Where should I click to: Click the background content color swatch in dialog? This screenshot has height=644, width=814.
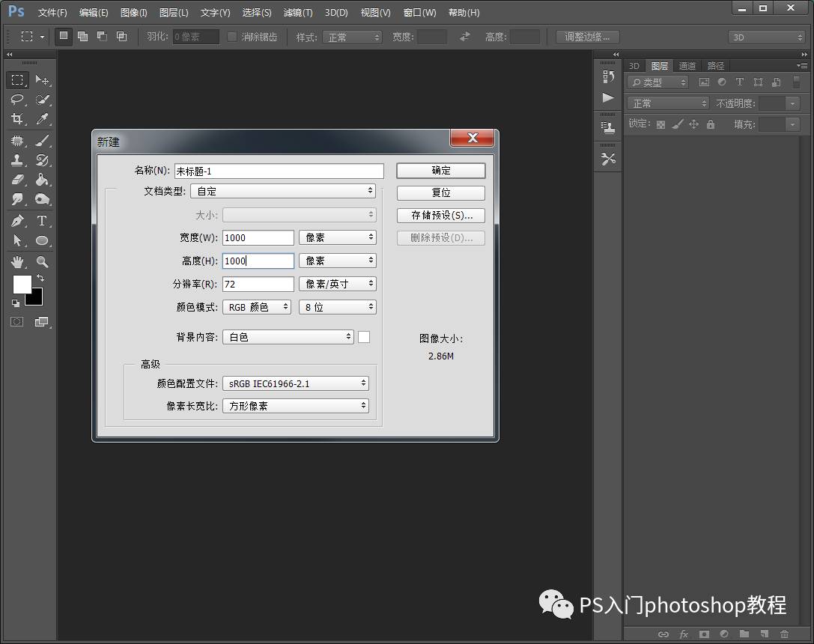364,337
